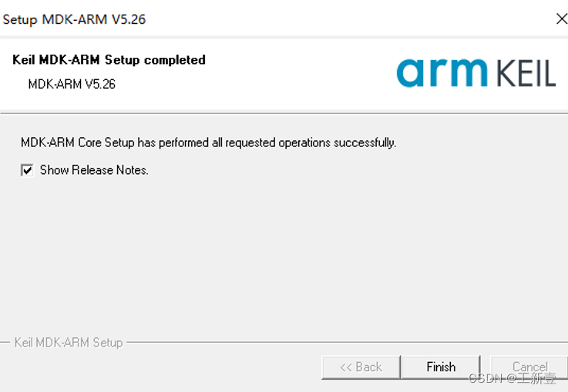568x392 pixels.
Task: Click the 'Show Release Notes.' label text
Action: click(94, 169)
